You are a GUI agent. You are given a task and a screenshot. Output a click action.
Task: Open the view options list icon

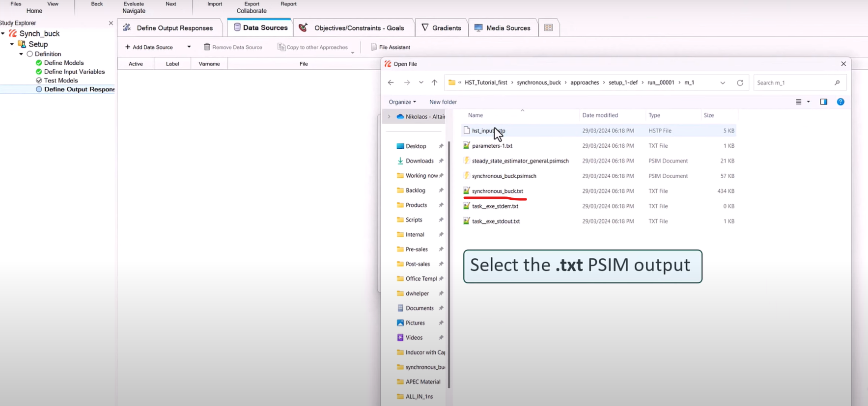pyautogui.click(x=799, y=102)
